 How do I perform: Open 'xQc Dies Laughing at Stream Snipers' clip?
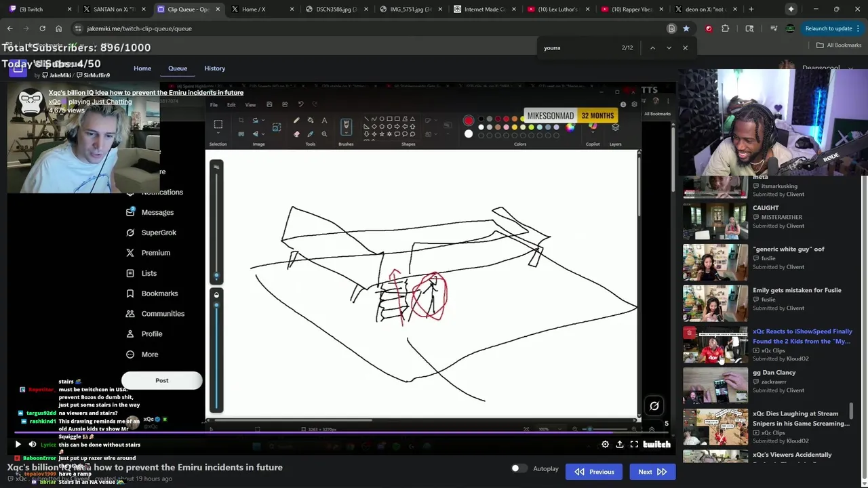click(715, 426)
